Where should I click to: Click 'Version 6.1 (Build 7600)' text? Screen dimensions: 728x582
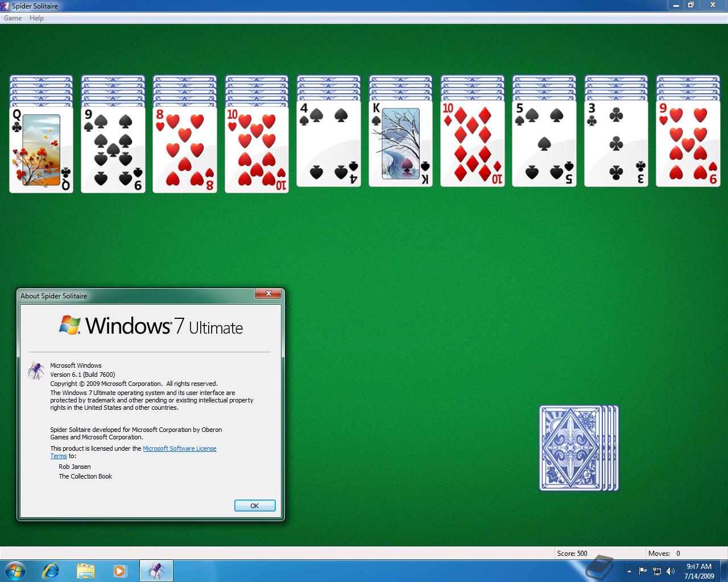pos(82,375)
